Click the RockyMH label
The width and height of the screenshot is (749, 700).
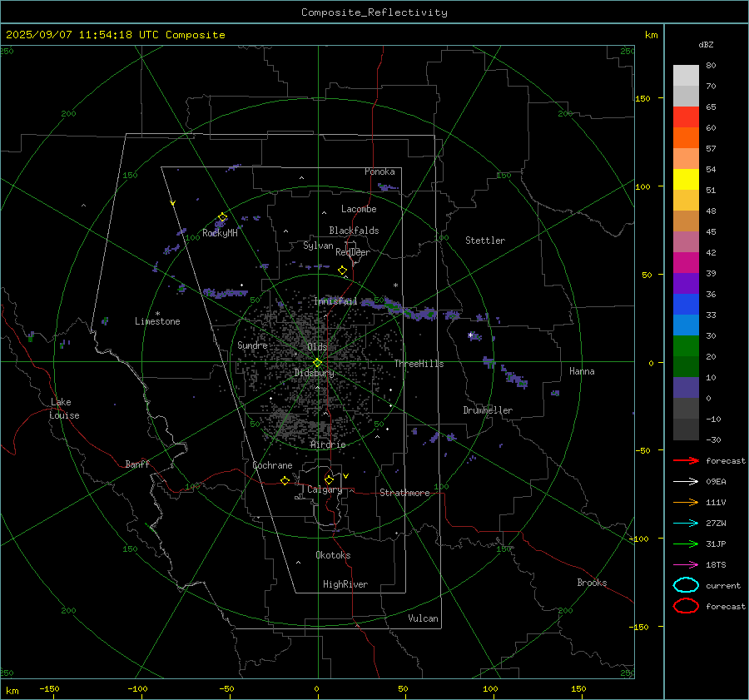(220, 233)
